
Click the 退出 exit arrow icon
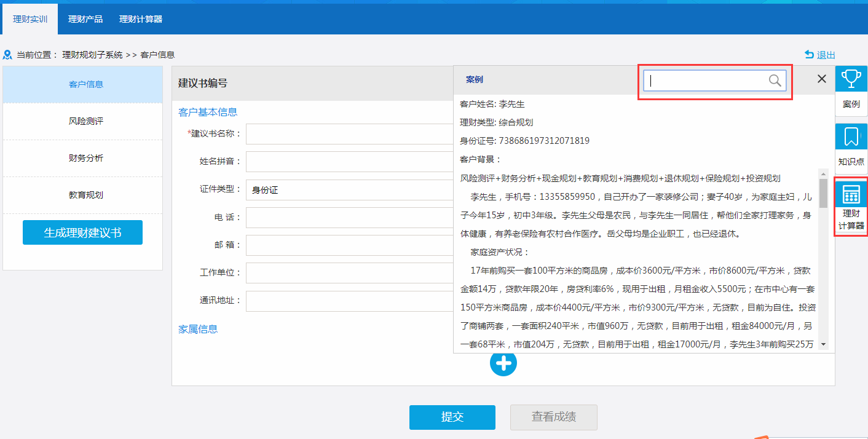(810, 55)
